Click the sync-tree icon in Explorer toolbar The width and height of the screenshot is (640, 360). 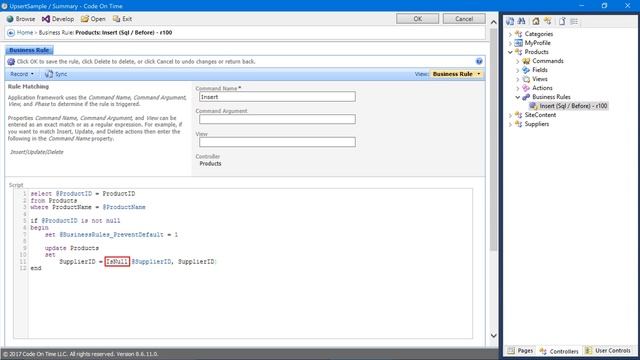[x=510, y=21]
